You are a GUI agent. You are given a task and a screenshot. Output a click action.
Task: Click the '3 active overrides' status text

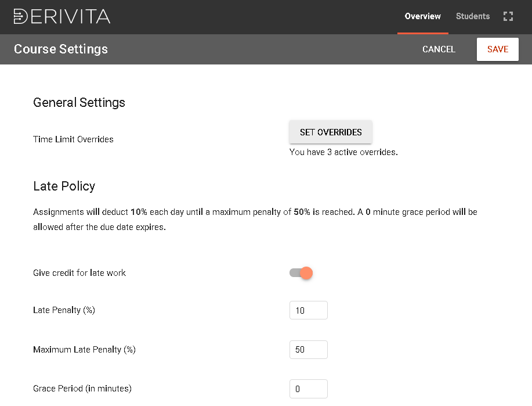343,153
